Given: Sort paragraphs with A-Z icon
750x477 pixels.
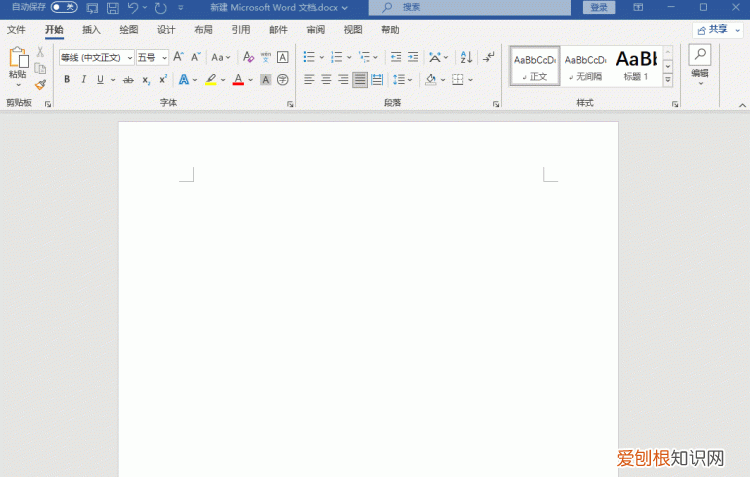Looking at the screenshot, I should (466, 57).
